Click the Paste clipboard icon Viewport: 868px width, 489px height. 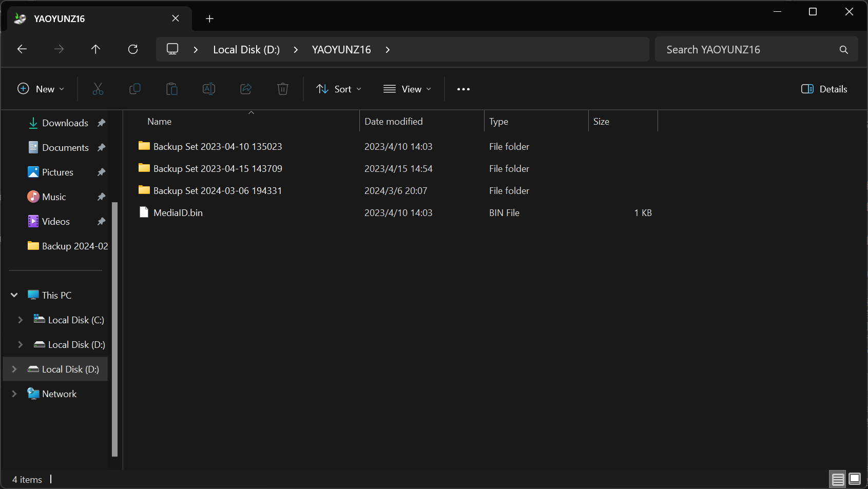(172, 89)
